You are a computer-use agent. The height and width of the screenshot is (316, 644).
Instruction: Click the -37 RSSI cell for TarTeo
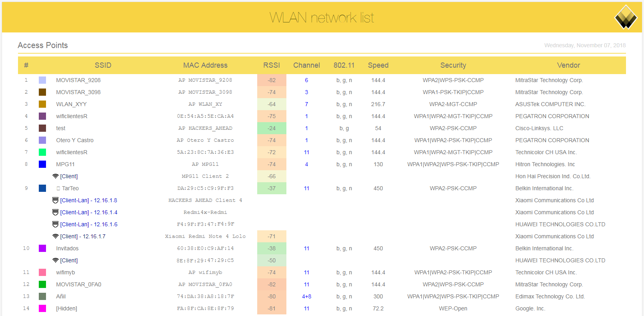point(272,188)
